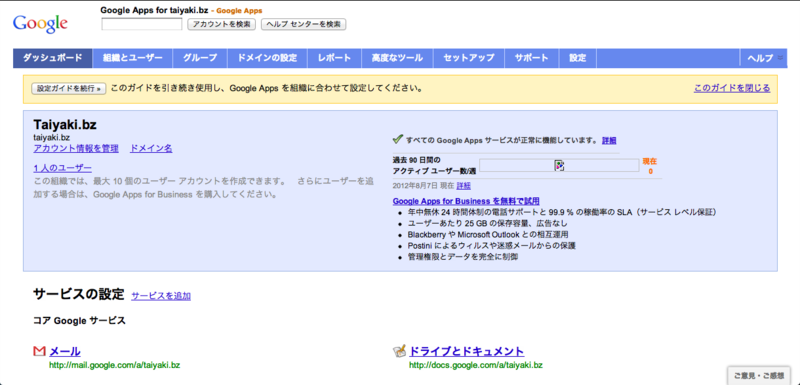Click the Drive and Docs notepad icon

400,351
